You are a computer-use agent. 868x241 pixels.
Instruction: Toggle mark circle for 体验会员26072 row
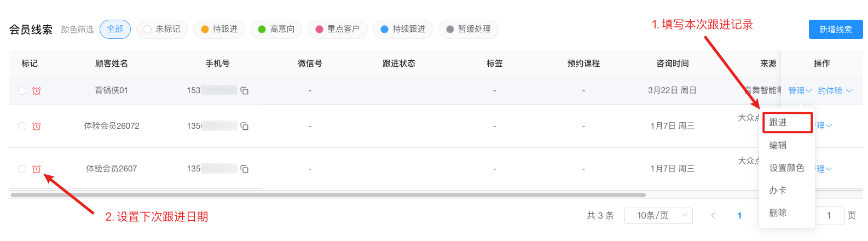(22, 127)
